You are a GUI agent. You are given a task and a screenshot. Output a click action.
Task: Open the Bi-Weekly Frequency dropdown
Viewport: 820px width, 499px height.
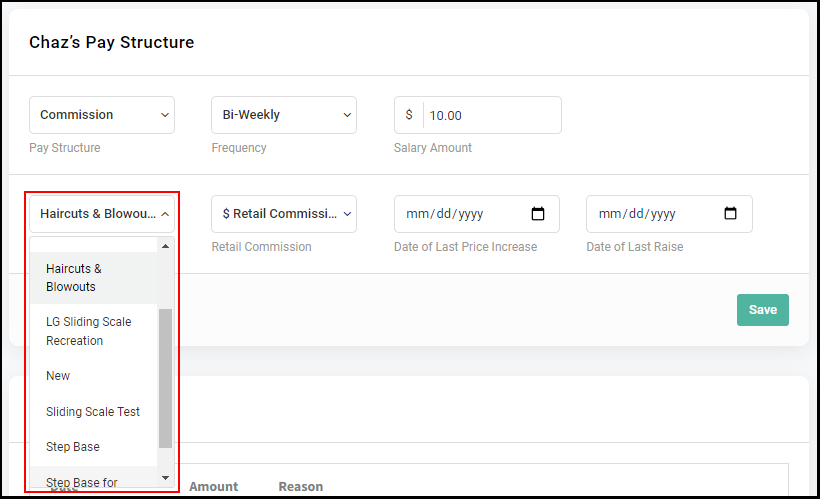[284, 115]
